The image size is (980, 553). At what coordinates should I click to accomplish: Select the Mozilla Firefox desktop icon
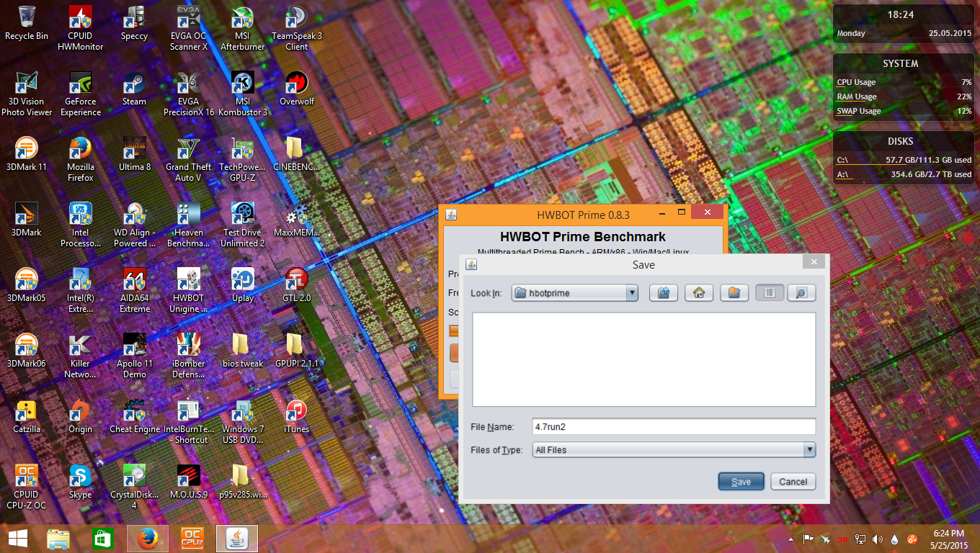pos(80,159)
